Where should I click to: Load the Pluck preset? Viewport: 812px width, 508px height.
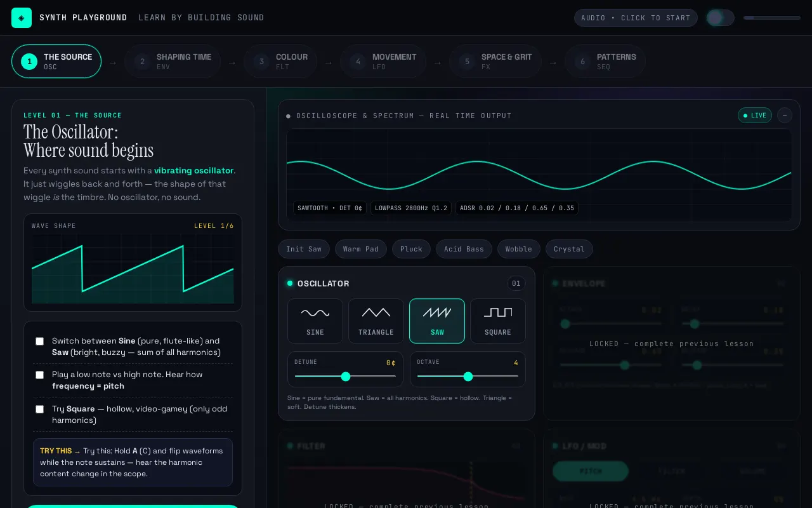(411, 249)
